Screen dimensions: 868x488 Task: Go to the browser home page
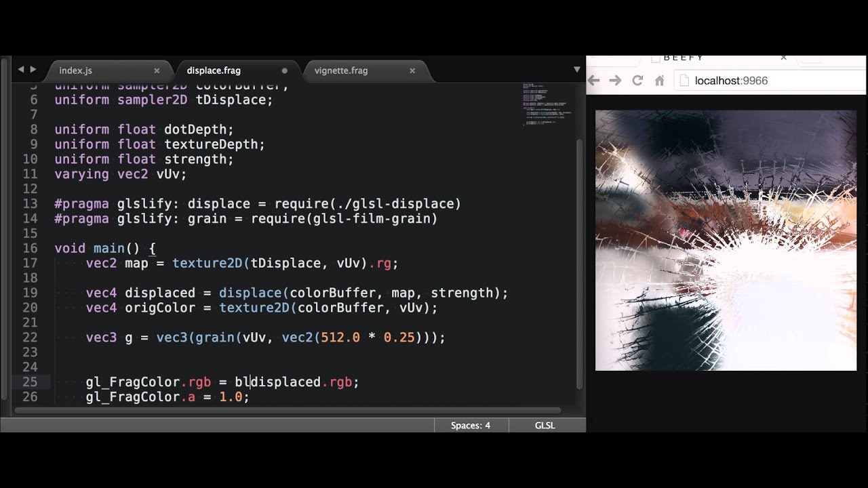659,81
